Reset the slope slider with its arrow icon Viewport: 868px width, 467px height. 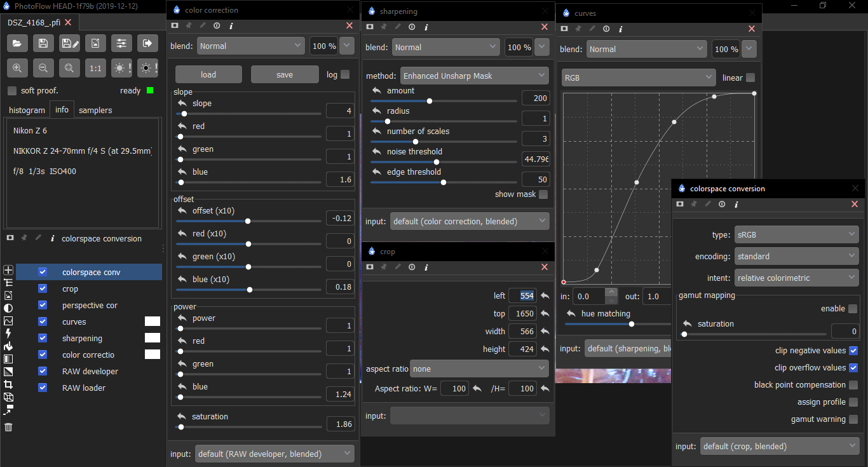(x=182, y=104)
